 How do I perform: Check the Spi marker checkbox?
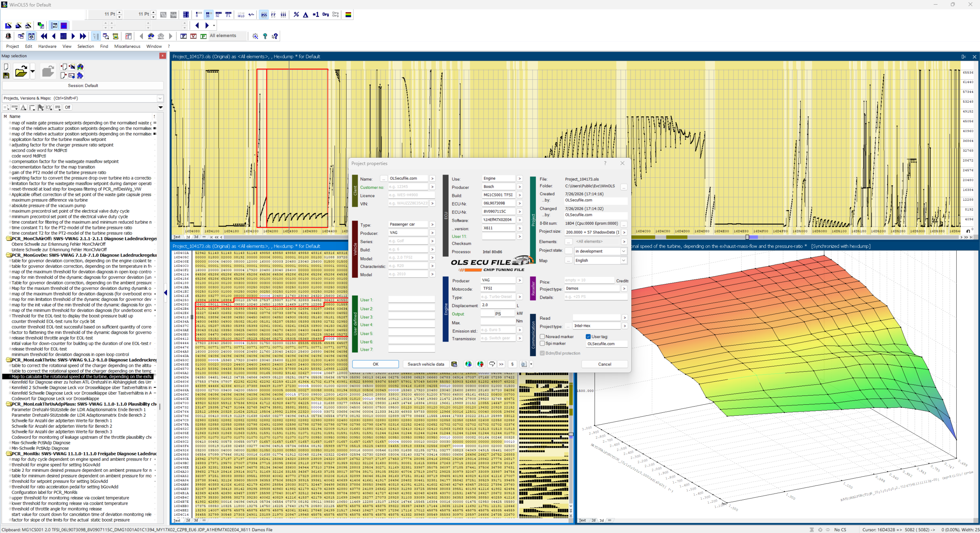[542, 343]
